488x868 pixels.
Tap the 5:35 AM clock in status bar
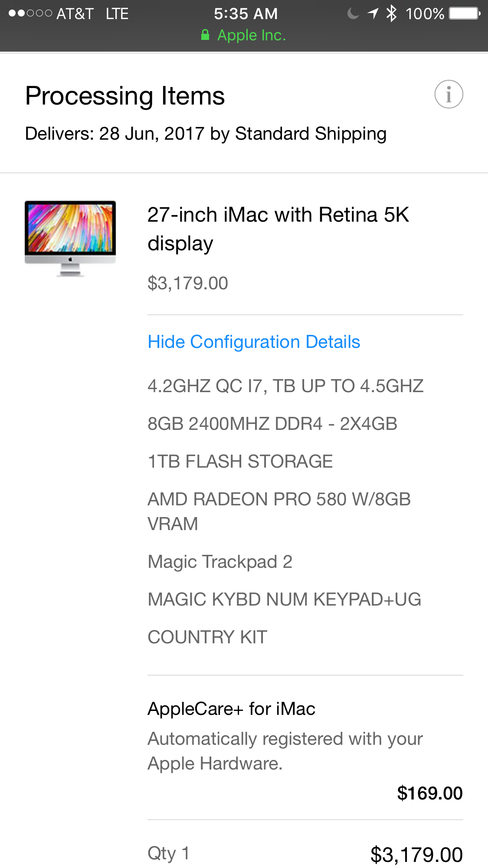coord(246,13)
